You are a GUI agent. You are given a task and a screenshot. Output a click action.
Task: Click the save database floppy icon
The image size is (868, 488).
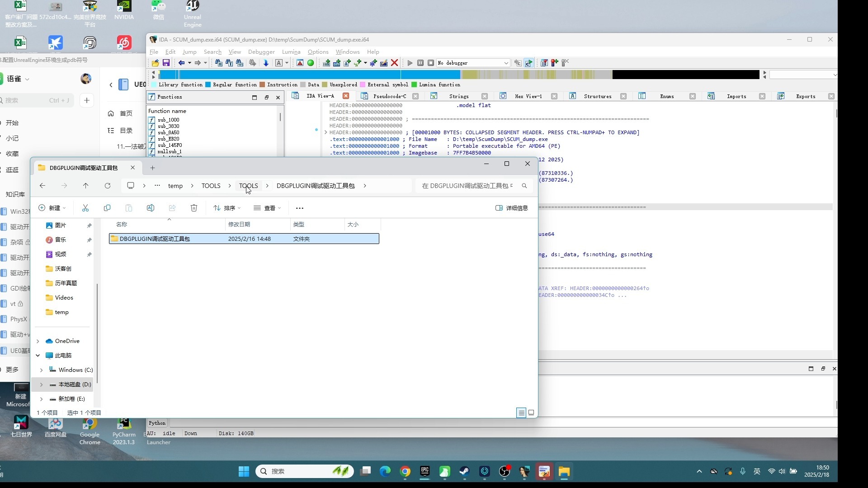point(166,63)
